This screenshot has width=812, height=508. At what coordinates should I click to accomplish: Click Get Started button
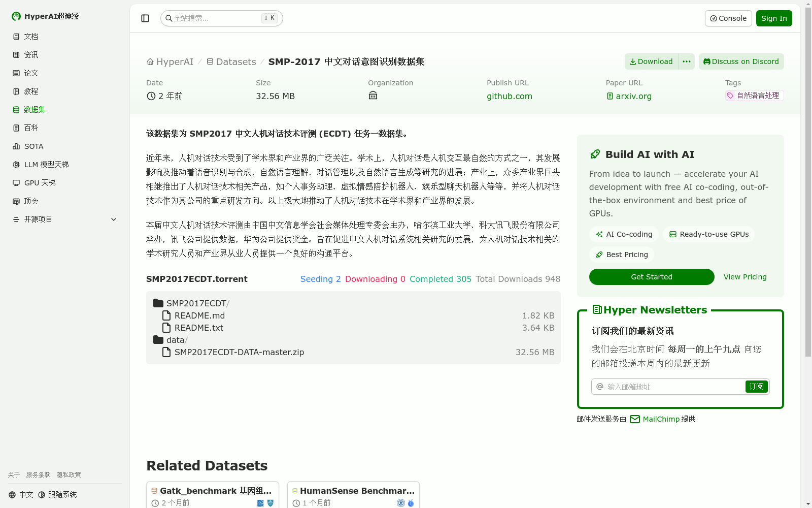pyautogui.click(x=652, y=277)
